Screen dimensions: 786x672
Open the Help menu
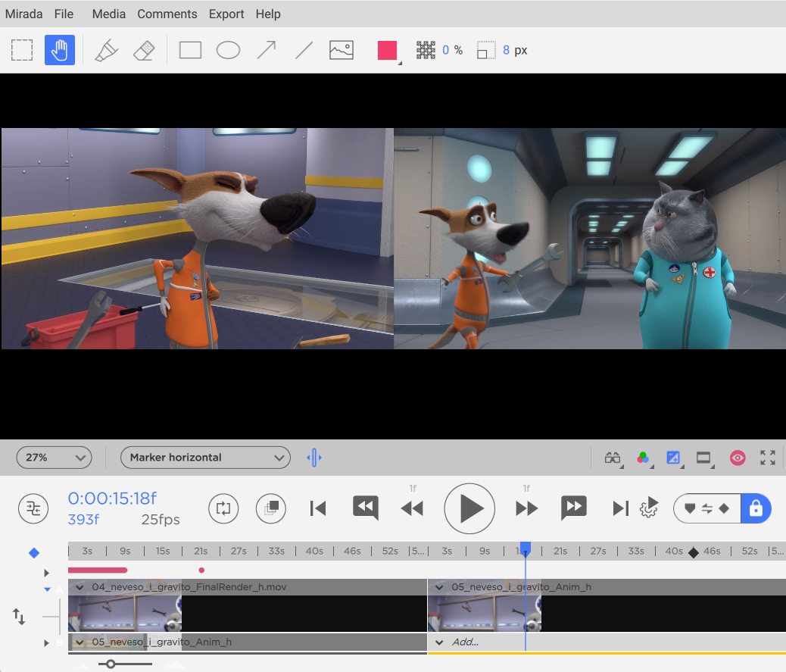pos(268,14)
